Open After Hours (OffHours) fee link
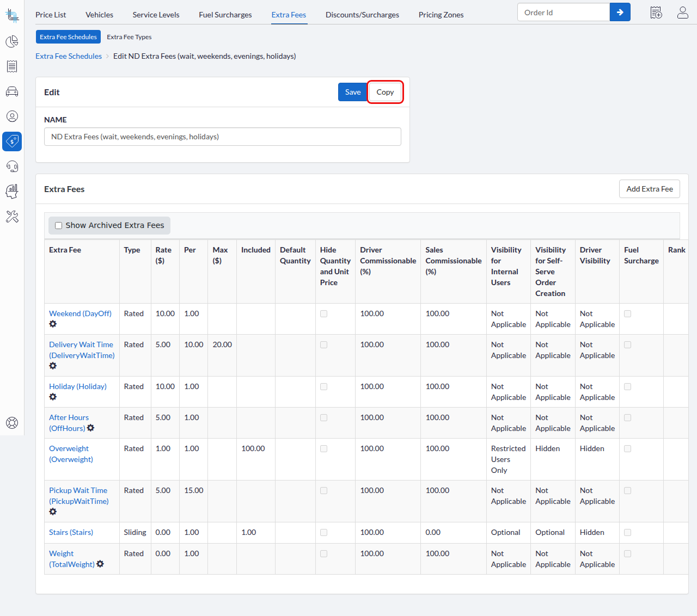Screen dimensions: 697x616 click(69, 423)
